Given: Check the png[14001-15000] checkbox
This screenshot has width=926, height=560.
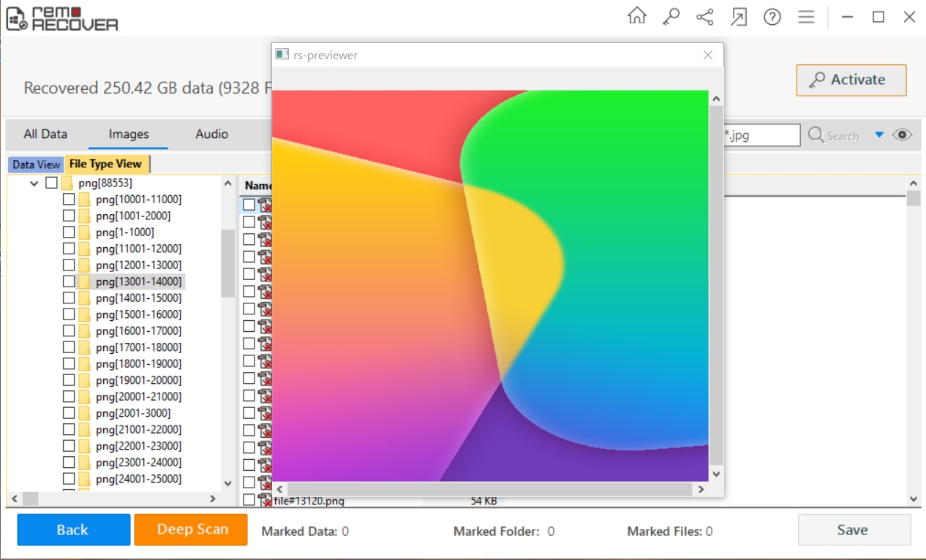Looking at the screenshot, I should click(x=69, y=298).
